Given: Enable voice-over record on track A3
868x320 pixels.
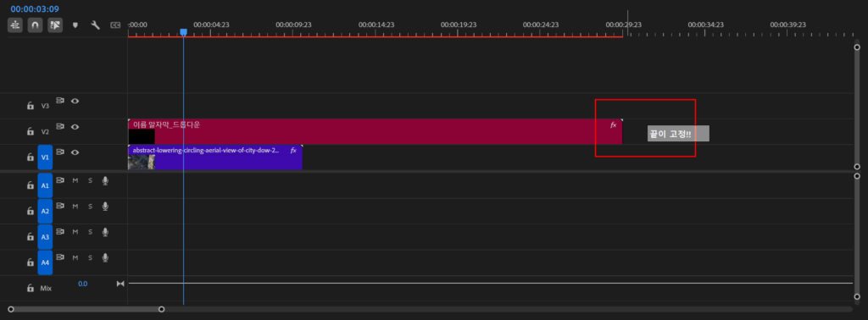Looking at the screenshot, I should [x=105, y=232].
